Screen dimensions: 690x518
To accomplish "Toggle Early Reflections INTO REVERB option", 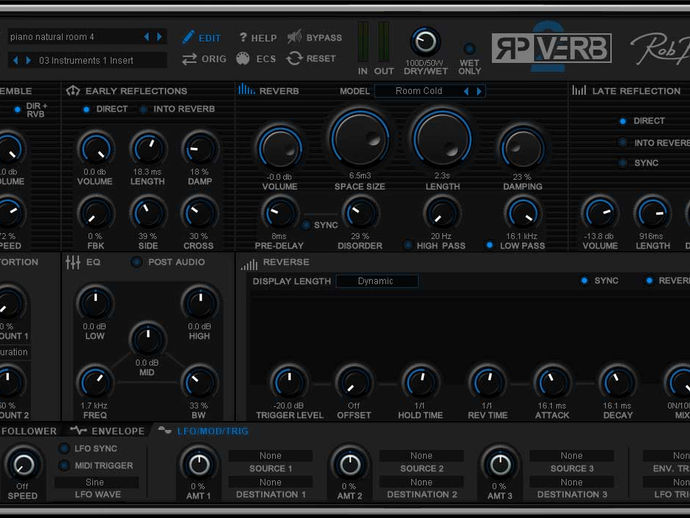I will pyautogui.click(x=143, y=109).
